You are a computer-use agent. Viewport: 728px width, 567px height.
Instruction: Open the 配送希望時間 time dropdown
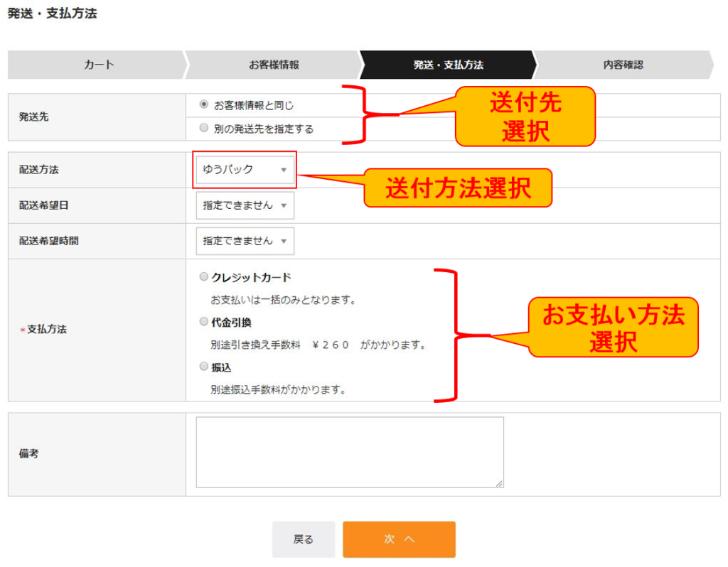[x=245, y=240]
